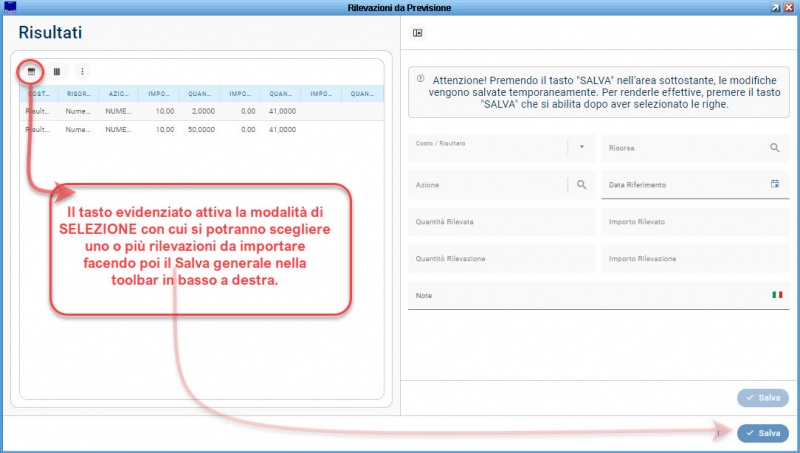Click the last QUAN... column header
Image resolution: width=800 pixels, height=453 pixels.
362,94
